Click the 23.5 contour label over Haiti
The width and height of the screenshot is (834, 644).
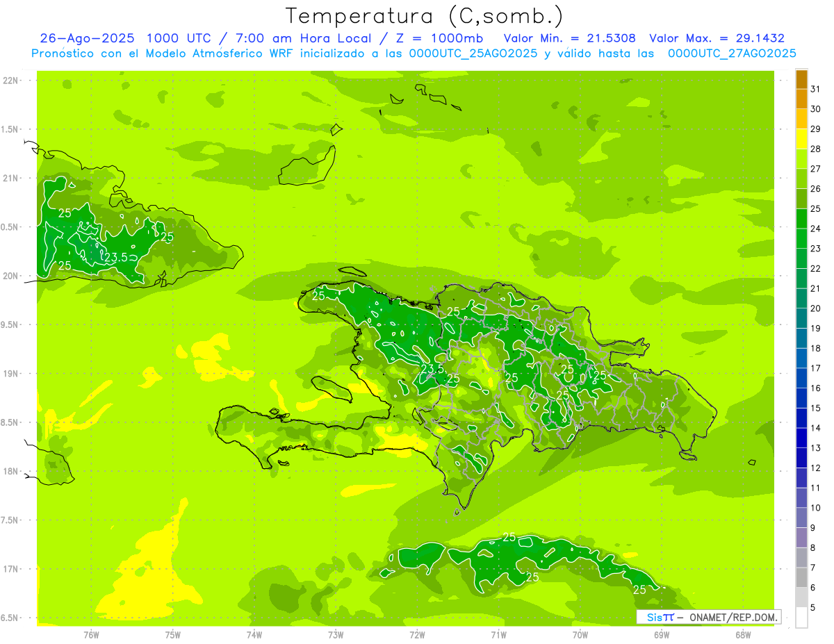pos(432,369)
